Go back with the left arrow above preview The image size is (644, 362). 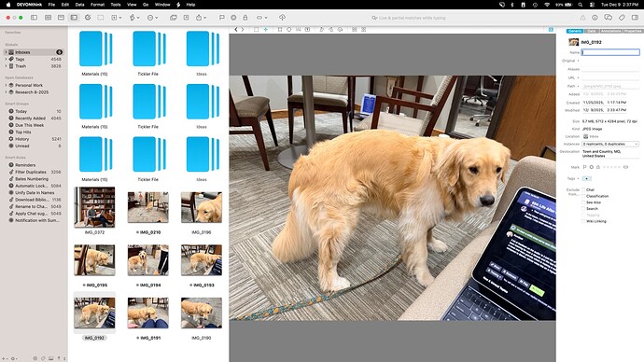tap(236, 30)
